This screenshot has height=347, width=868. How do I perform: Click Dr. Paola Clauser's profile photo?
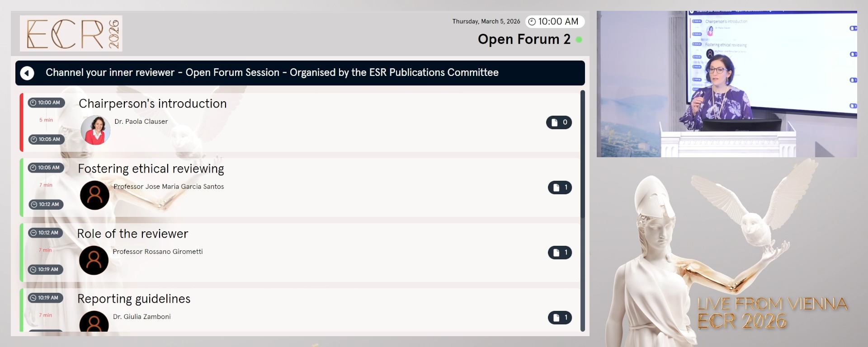(95, 130)
